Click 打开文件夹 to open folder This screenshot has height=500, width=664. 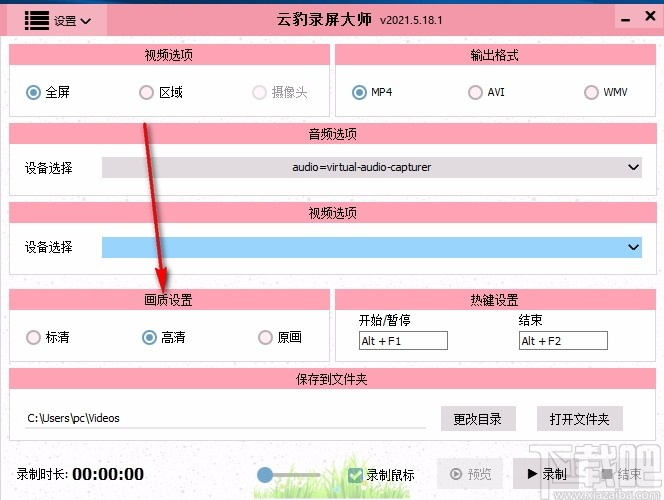click(580, 419)
